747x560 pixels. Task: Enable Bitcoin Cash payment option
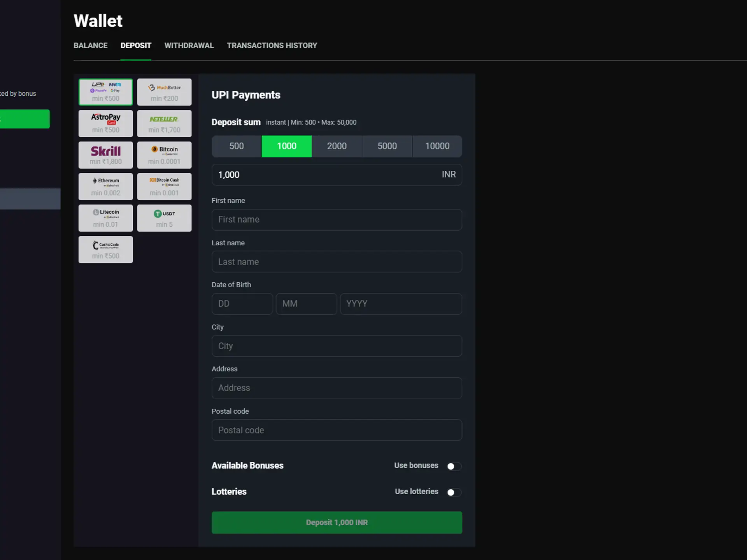tap(164, 186)
